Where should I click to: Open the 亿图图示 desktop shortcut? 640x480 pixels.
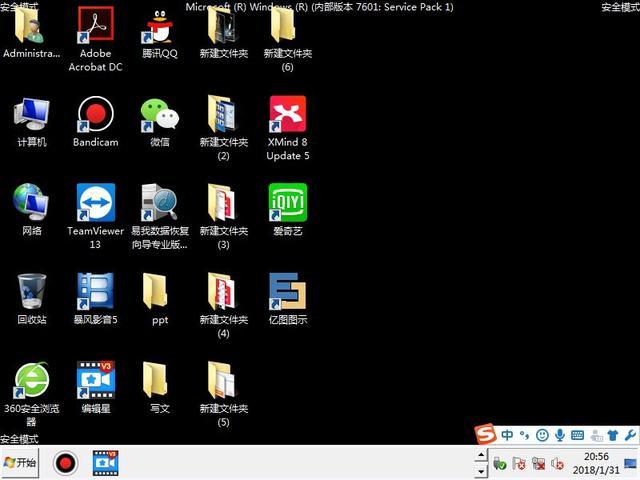287,292
